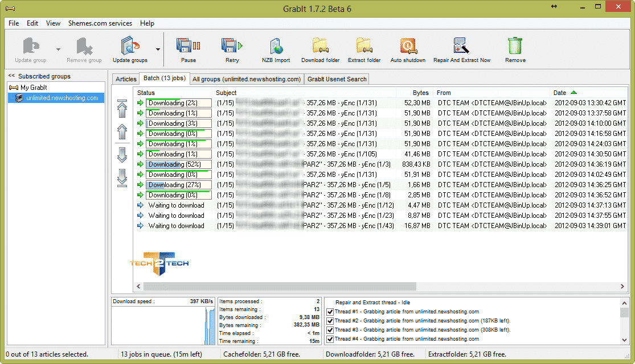
Task: Uncheck the Thread #1 checkbox
Action: pyautogui.click(x=330, y=312)
